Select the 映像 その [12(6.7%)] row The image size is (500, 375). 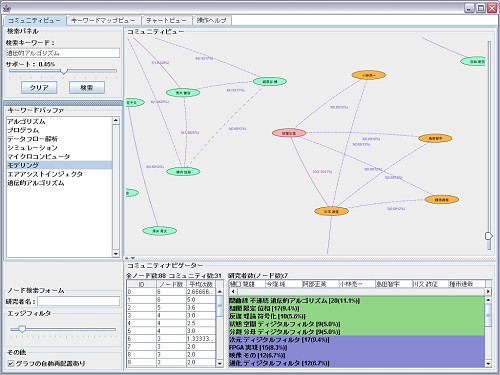[x=357, y=355]
